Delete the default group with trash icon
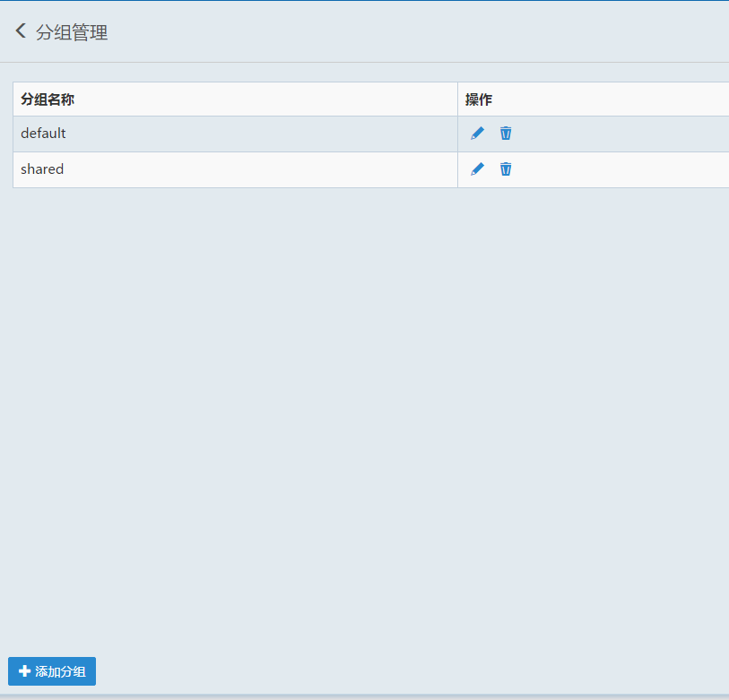Image resolution: width=729 pixels, height=700 pixels. click(x=506, y=134)
